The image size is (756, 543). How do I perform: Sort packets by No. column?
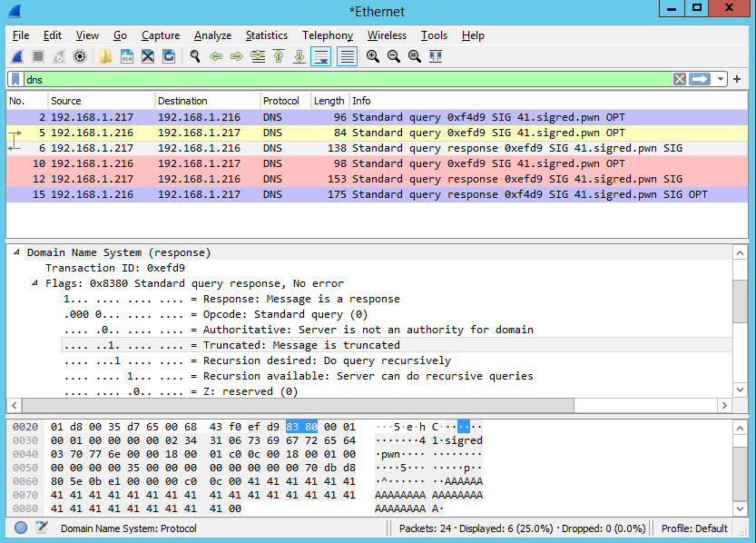[27, 101]
